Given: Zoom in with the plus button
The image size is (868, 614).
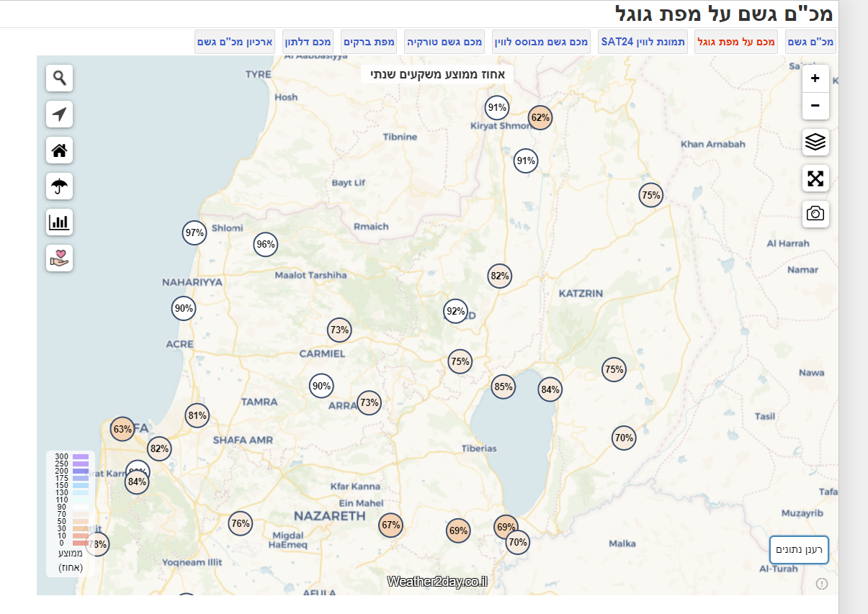Looking at the screenshot, I should tap(815, 78).
